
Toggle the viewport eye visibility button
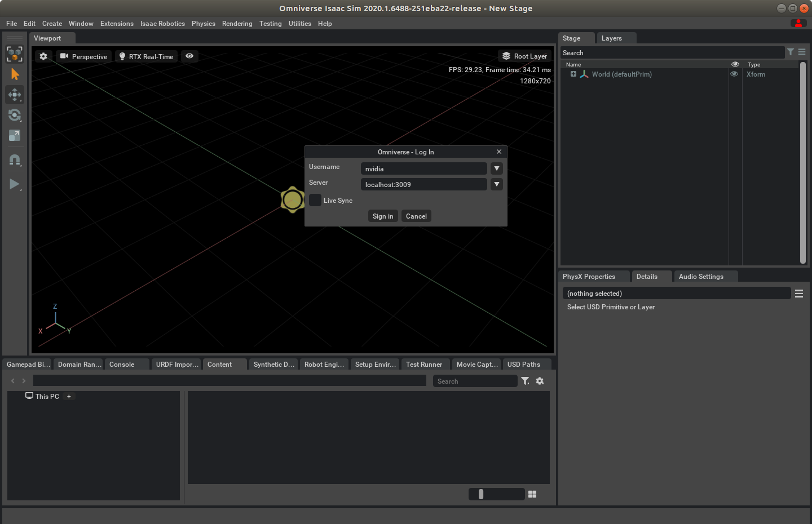[189, 56]
